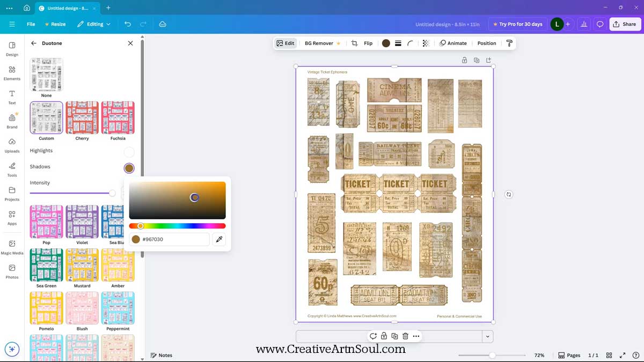Go back from the Duotone panel

pos(34,43)
